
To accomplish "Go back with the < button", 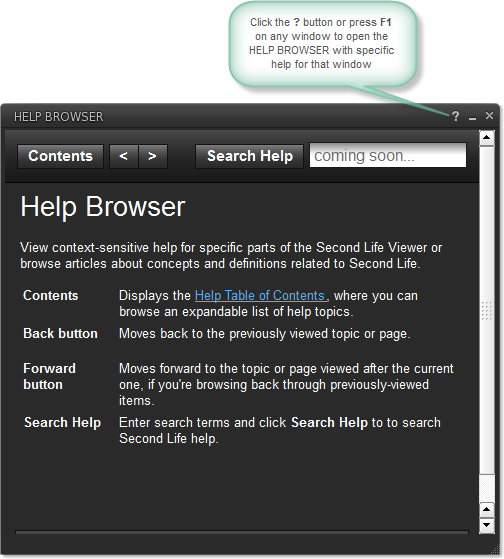I will click(124, 156).
